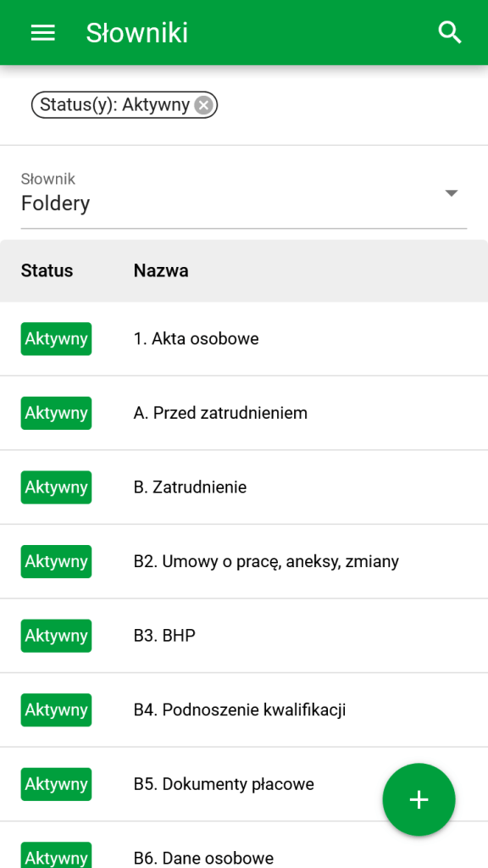This screenshot has height=868, width=488.
Task: Select the Aktywny badge for Akta osobowe
Action: click(x=56, y=338)
